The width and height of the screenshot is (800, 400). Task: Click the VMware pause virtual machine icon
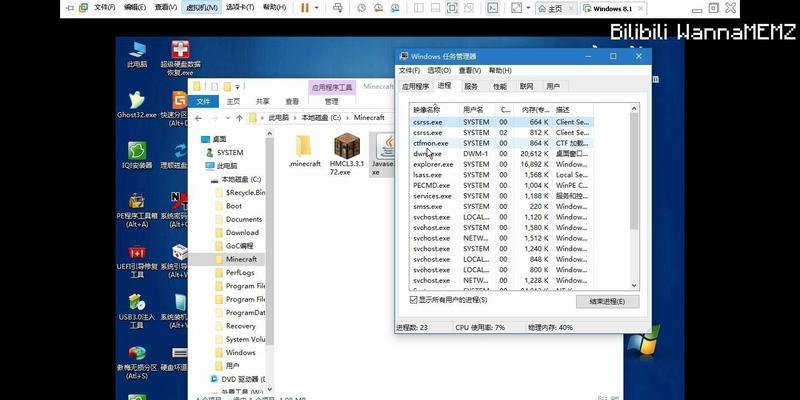[x=305, y=8]
